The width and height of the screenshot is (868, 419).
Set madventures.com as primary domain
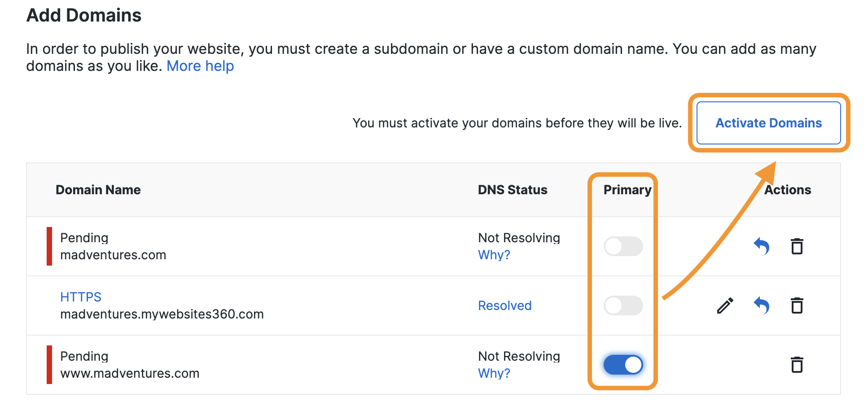tap(623, 246)
